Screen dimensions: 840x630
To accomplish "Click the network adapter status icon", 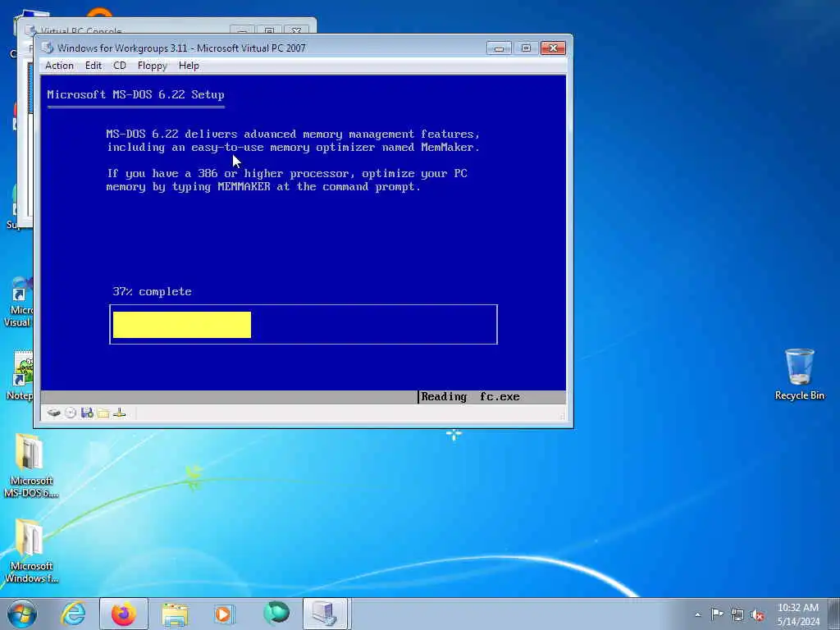I will (120, 413).
